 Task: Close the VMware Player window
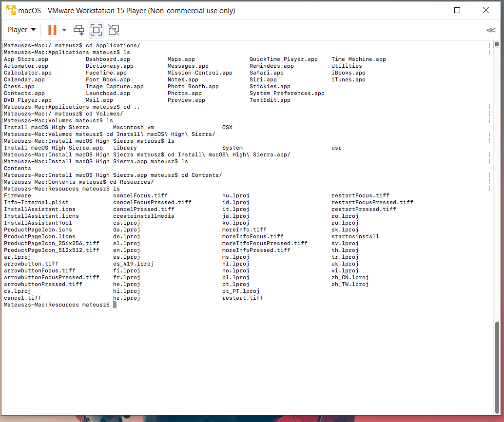486,10
